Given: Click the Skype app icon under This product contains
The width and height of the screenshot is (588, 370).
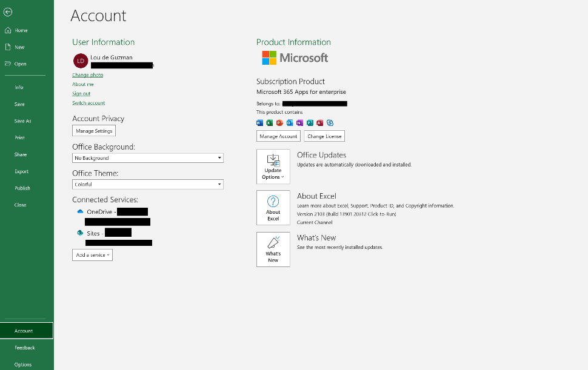Looking at the screenshot, I should [x=330, y=123].
